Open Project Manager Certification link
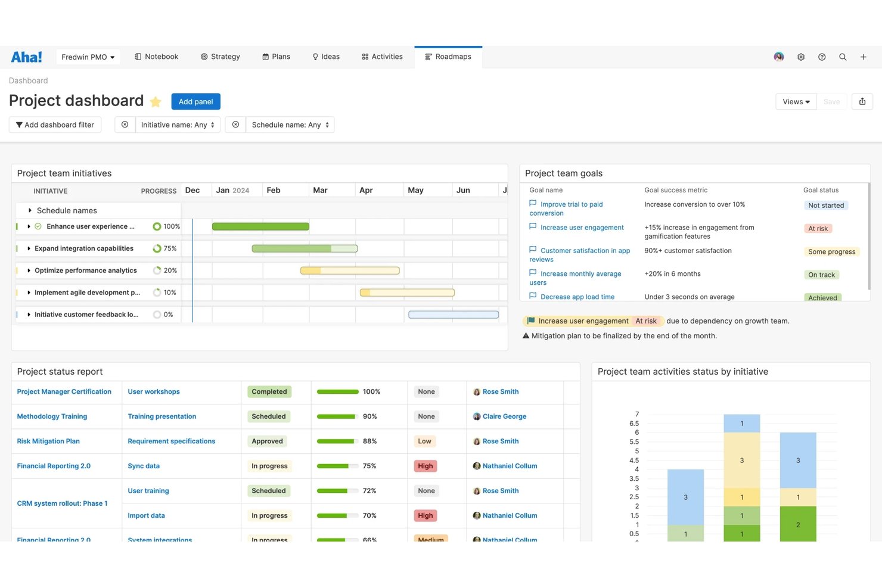This screenshot has height=588, width=882. [x=64, y=392]
